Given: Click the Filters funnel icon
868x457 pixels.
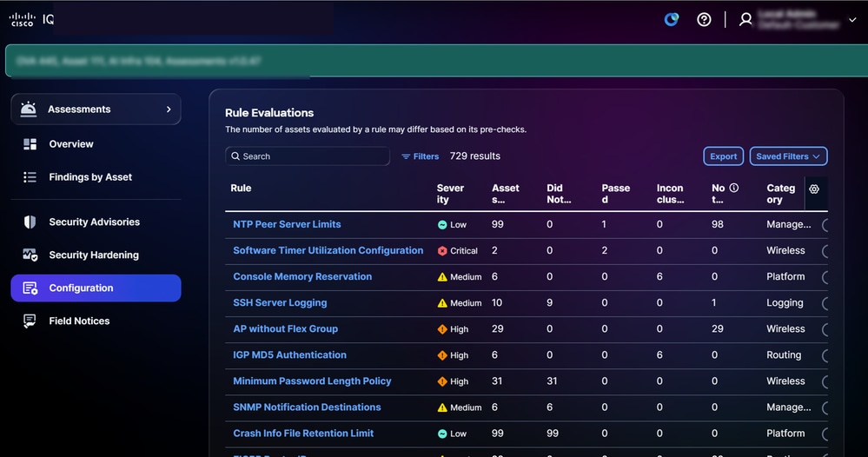Looking at the screenshot, I should click(406, 156).
